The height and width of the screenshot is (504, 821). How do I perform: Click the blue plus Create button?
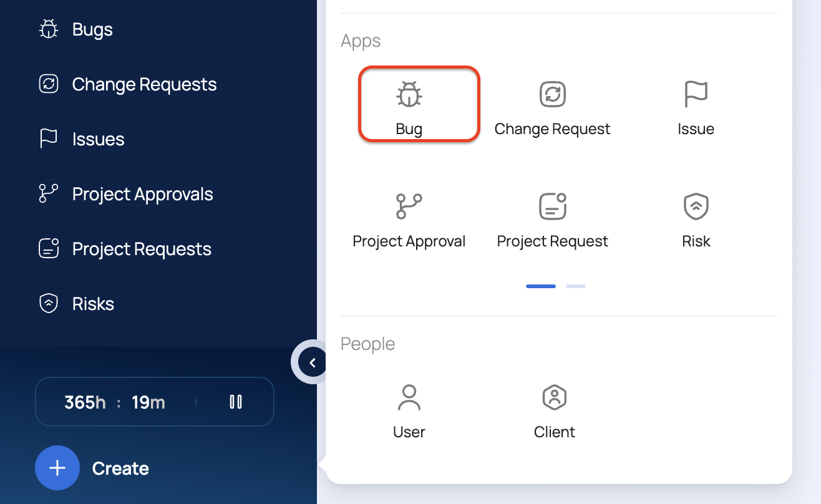57,468
